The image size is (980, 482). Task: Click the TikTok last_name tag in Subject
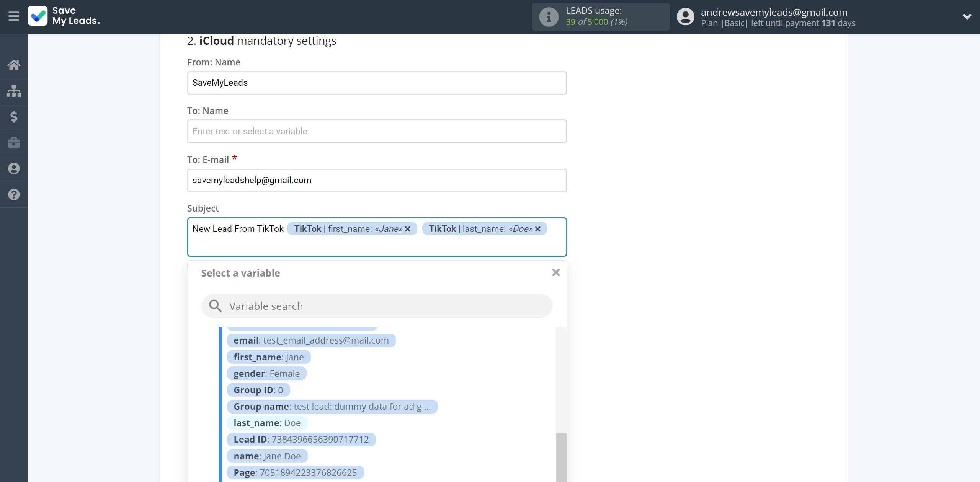(x=484, y=229)
